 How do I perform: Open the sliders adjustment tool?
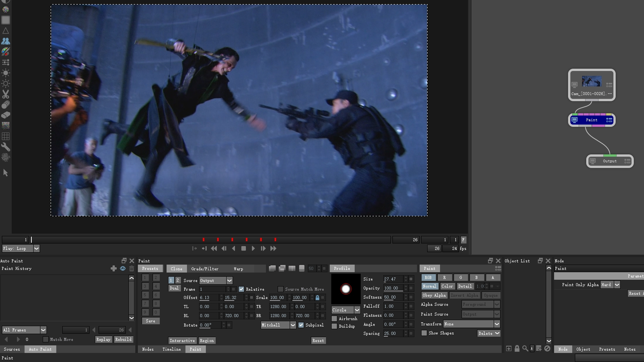click(x=6, y=62)
